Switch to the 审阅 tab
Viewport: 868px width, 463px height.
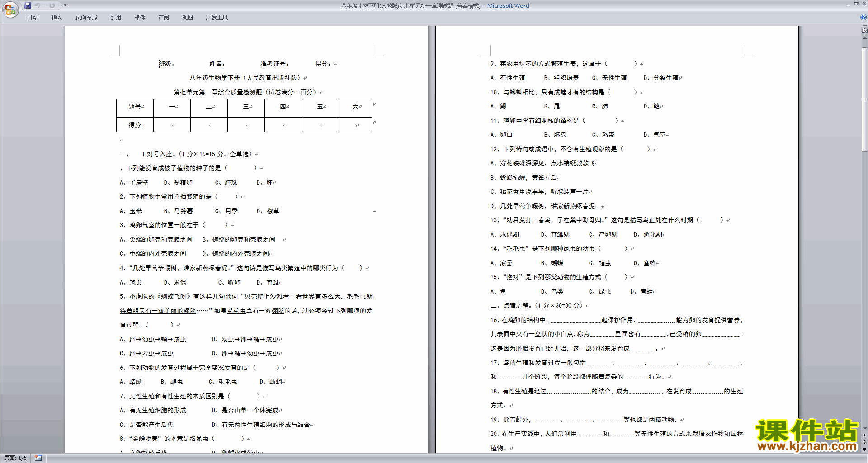tap(164, 18)
